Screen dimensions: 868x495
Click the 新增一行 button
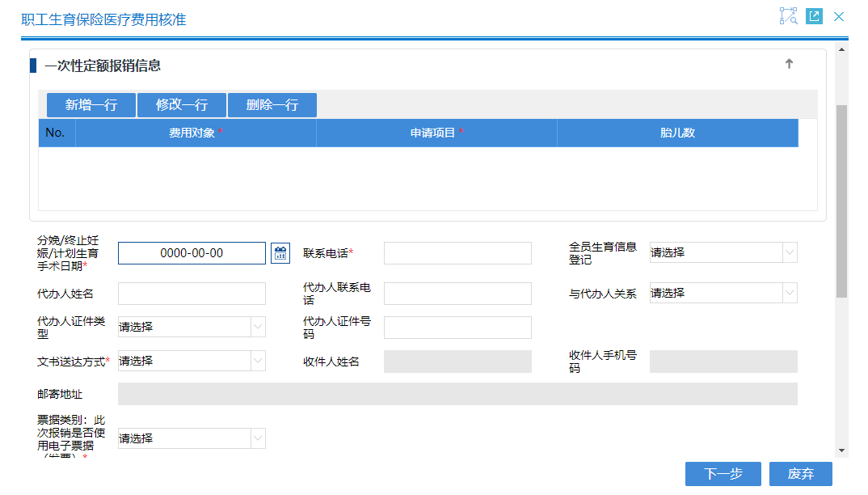tap(91, 105)
